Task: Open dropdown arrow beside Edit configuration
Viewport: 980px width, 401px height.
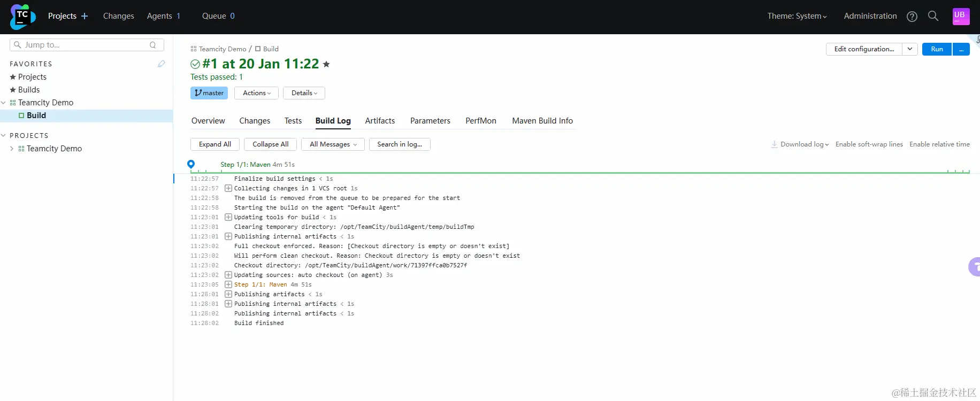Action: pyautogui.click(x=910, y=49)
